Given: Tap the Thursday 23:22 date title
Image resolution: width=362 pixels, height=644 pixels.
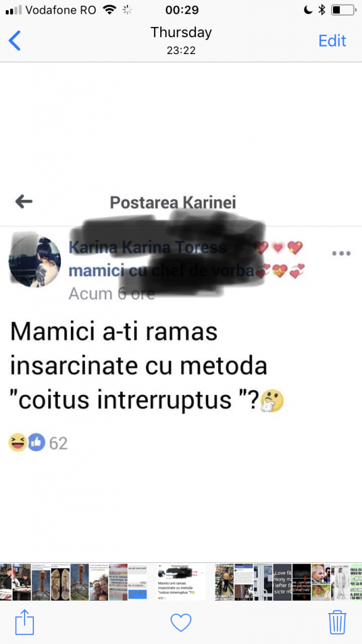Looking at the screenshot, I should 181,41.
